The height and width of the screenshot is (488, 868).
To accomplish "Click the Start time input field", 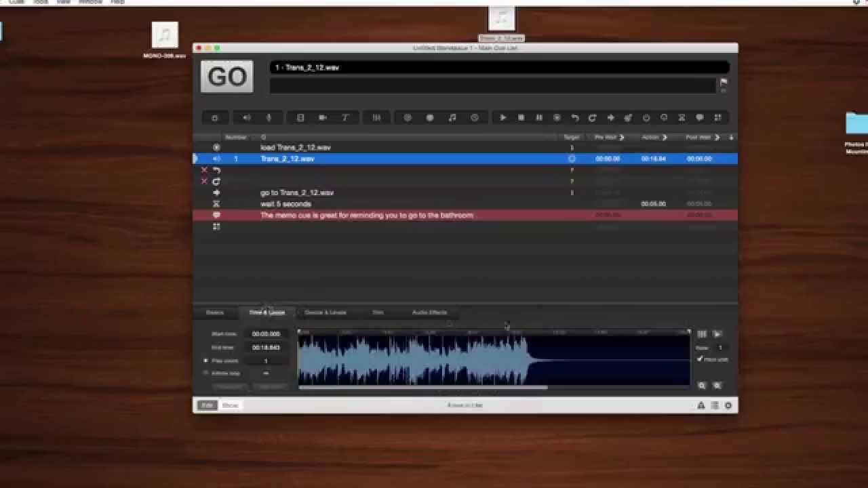I will [x=266, y=334].
